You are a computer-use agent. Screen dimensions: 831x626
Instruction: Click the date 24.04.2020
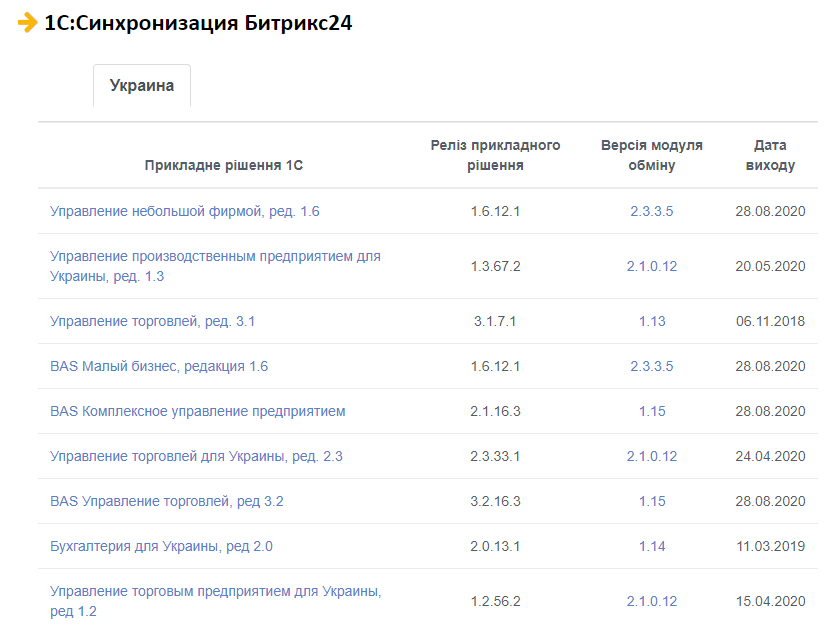(770, 456)
